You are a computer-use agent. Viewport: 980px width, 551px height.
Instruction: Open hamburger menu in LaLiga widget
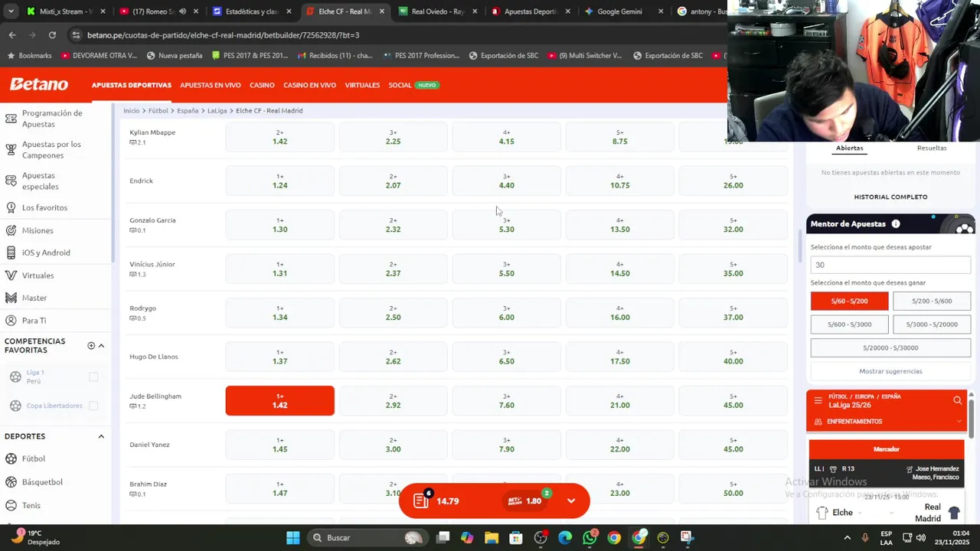pos(818,400)
